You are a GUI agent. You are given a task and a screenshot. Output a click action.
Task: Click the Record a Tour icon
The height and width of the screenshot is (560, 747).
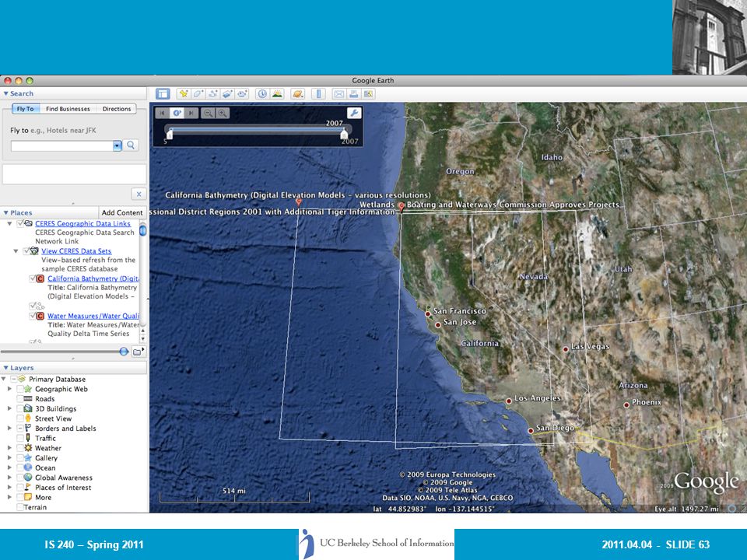pyautogui.click(x=243, y=94)
